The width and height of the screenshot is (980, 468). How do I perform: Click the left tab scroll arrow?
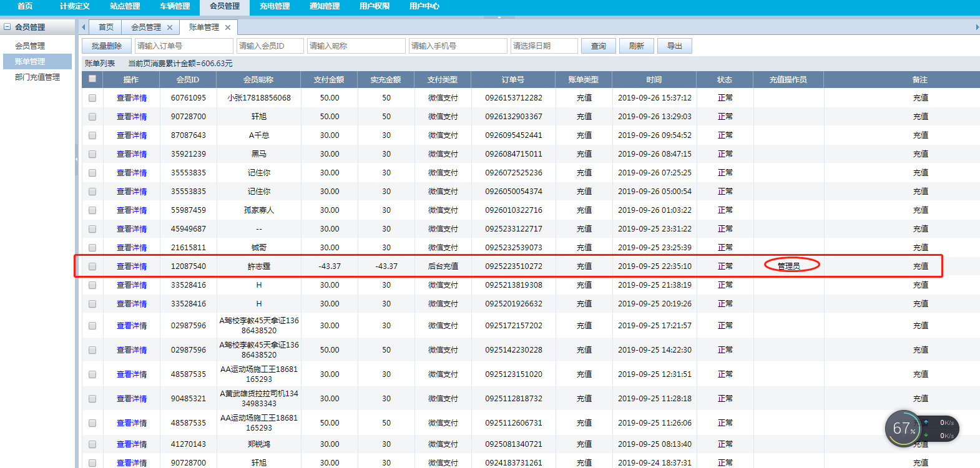coord(83,27)
